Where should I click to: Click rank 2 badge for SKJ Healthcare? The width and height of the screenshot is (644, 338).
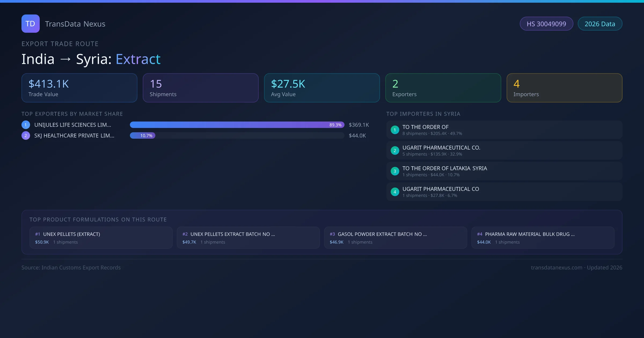pyautogui.click(x=26, y=135)
